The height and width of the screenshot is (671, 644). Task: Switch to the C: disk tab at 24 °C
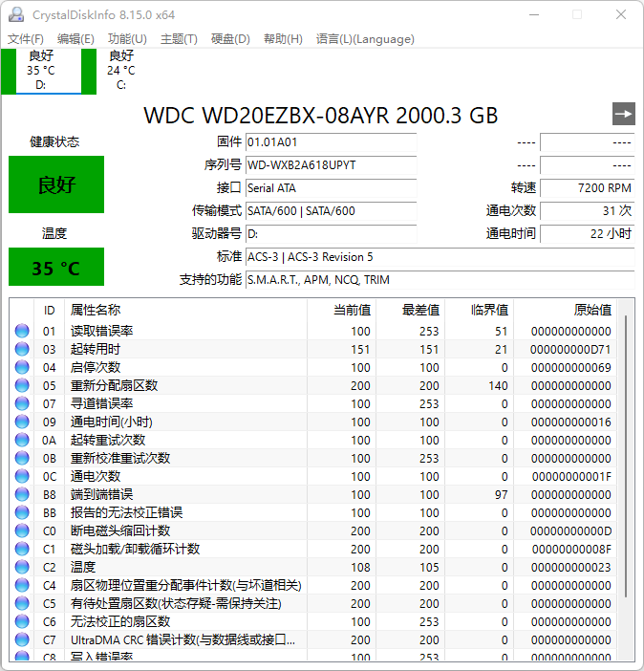pyautogui.click(x=121, y=71)
